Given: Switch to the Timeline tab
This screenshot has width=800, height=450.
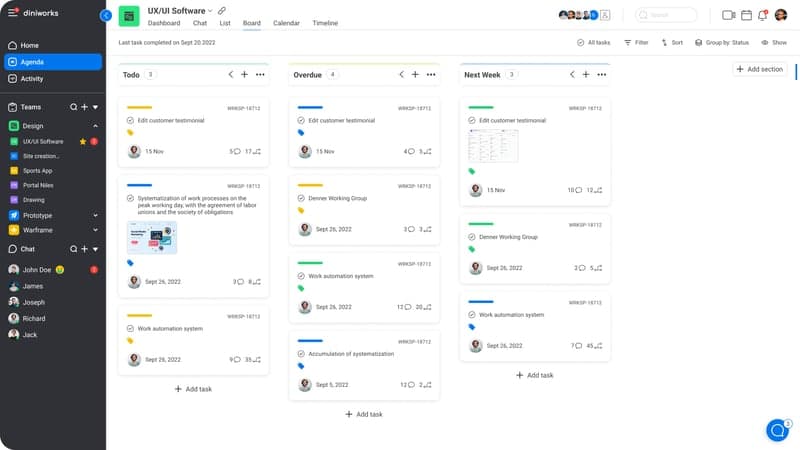Looking at the screenshot, I should [325, 23].
